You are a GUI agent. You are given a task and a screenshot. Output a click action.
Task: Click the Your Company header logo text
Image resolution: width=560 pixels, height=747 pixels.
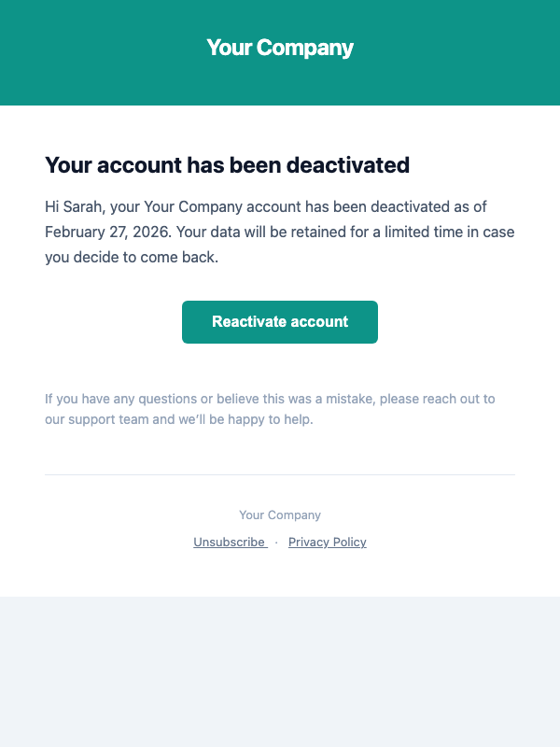point(280,47)
